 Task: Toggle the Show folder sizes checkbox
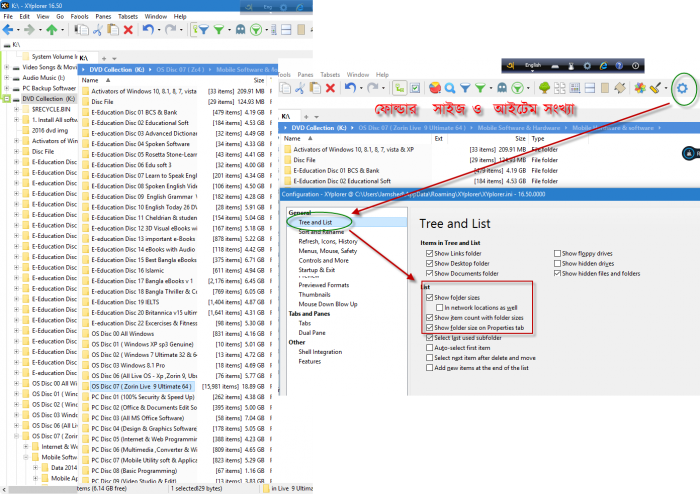[x=429, y=297]
